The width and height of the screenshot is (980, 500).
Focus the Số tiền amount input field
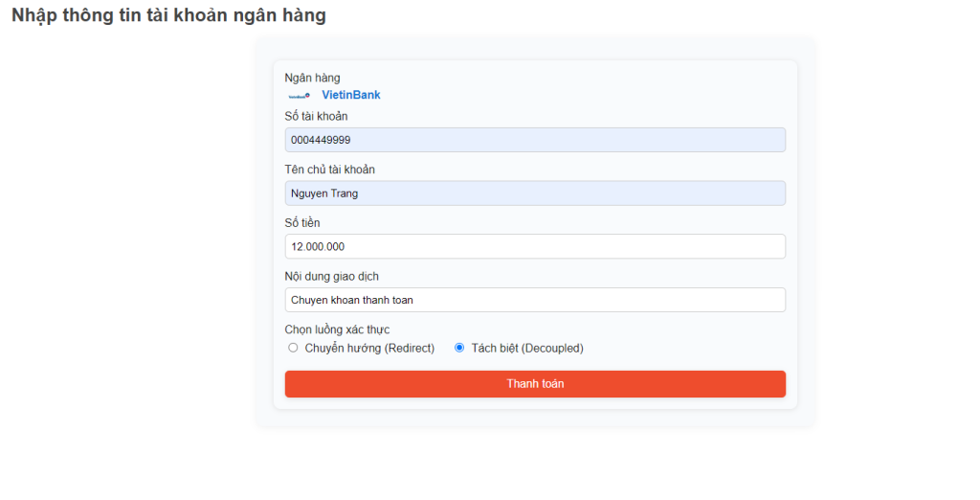[x=535, y=246]
